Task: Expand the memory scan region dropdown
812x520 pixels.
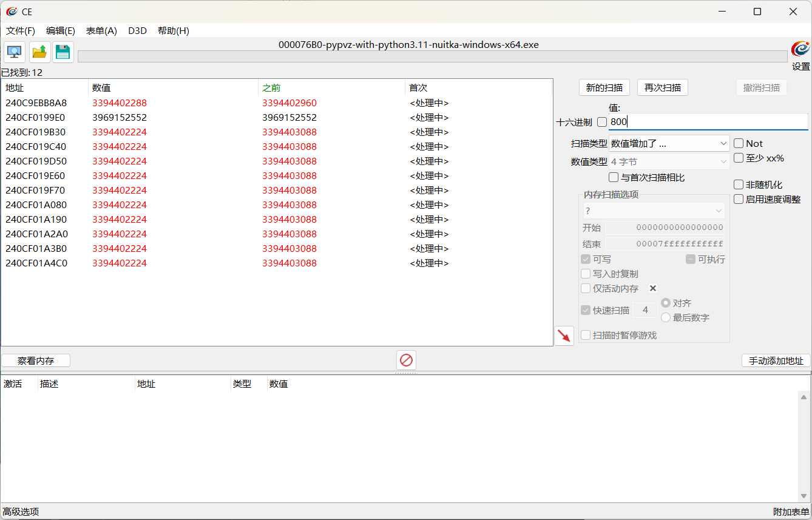Action: tap(654, 211)
